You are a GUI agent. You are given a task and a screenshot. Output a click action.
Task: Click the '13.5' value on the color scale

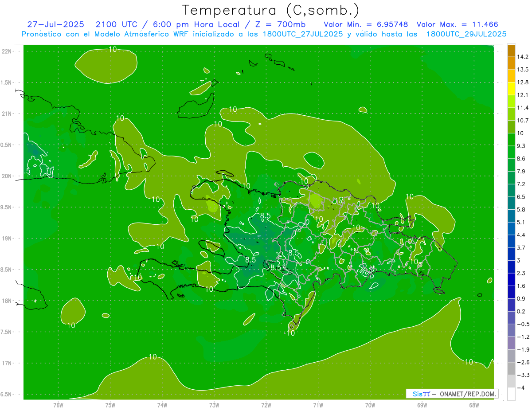(x=522, y=70)
